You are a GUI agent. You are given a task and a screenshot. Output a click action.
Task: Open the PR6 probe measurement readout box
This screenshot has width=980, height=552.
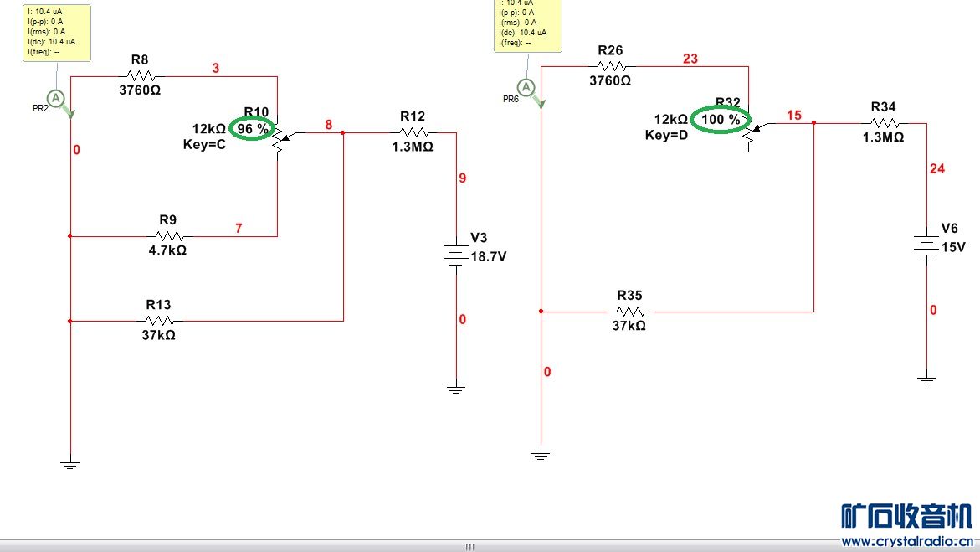[528, 25]
